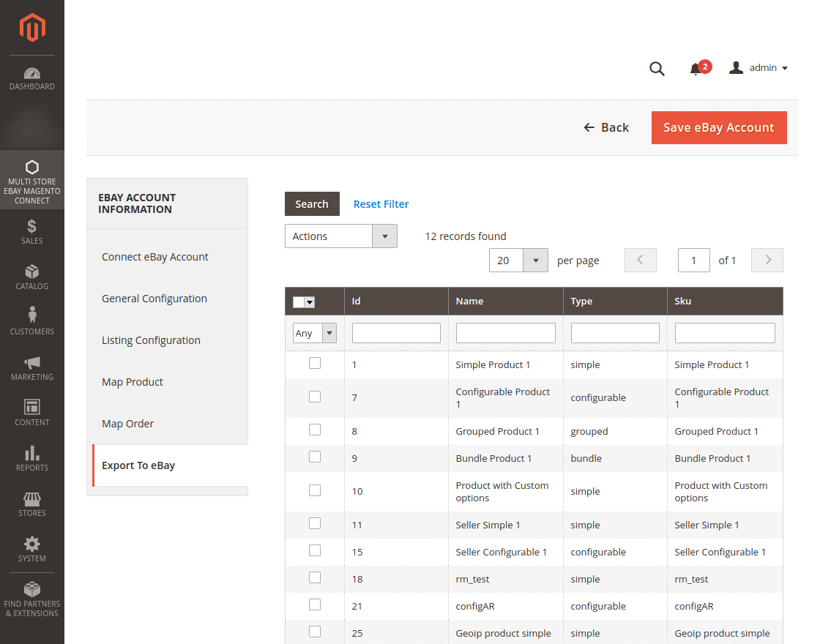
Task: Sort by the Id column header
Action: click(396, 301)
